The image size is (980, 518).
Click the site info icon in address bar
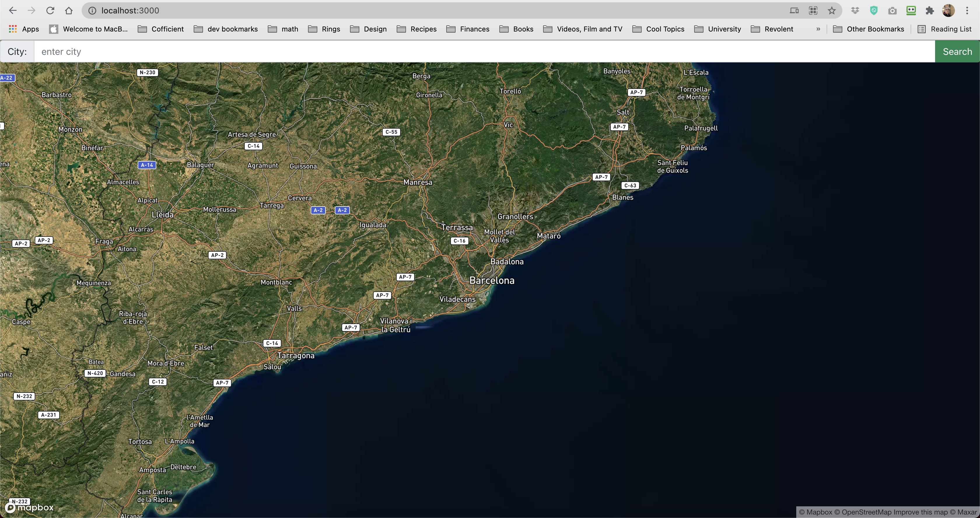pyautogui.click(x=92, y=11)
